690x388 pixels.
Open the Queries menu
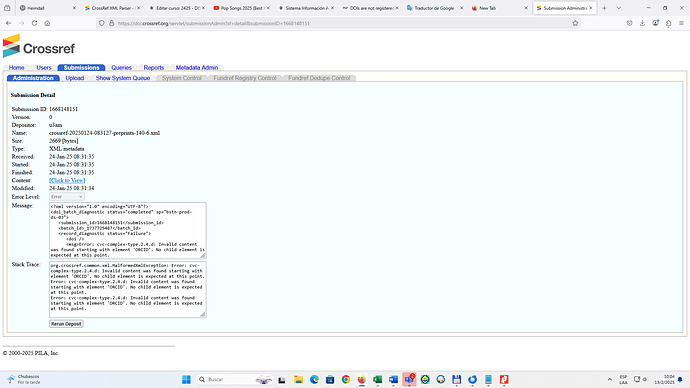click(x=121, y=67)
